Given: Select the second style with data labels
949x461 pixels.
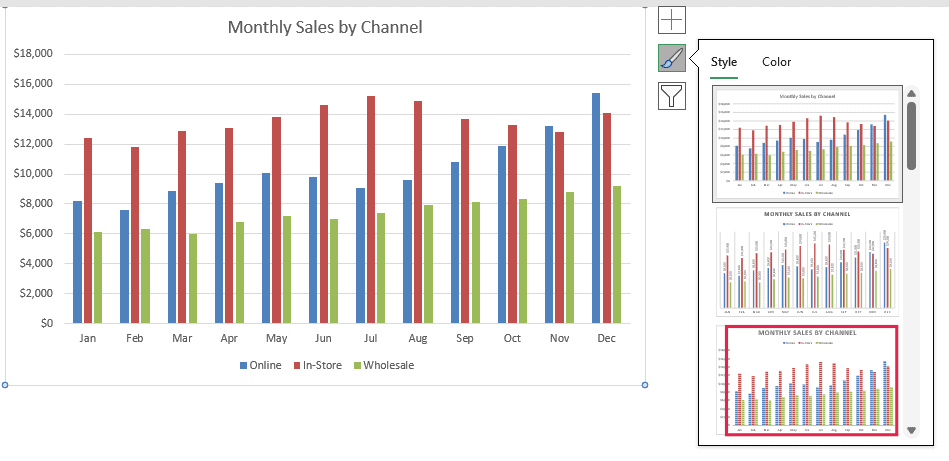Looking at the screenshot, I should tap(807, 262).
